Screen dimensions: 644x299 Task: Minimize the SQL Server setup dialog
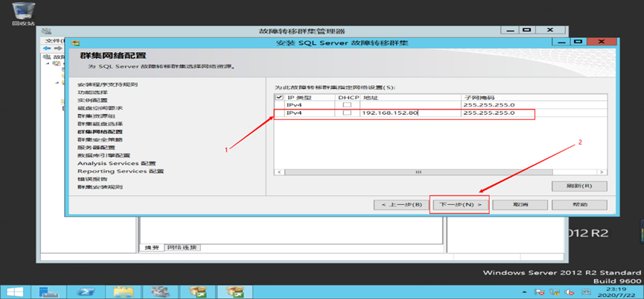tap(561, 42)
